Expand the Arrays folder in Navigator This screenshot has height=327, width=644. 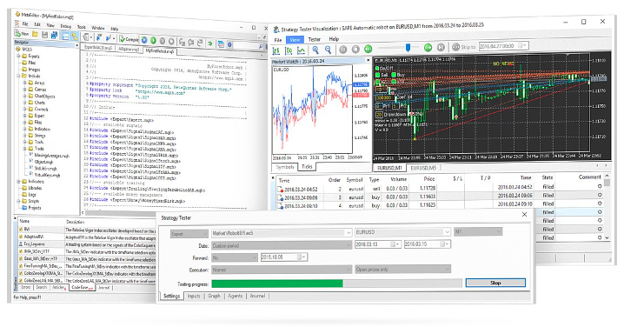pos(25,83)
